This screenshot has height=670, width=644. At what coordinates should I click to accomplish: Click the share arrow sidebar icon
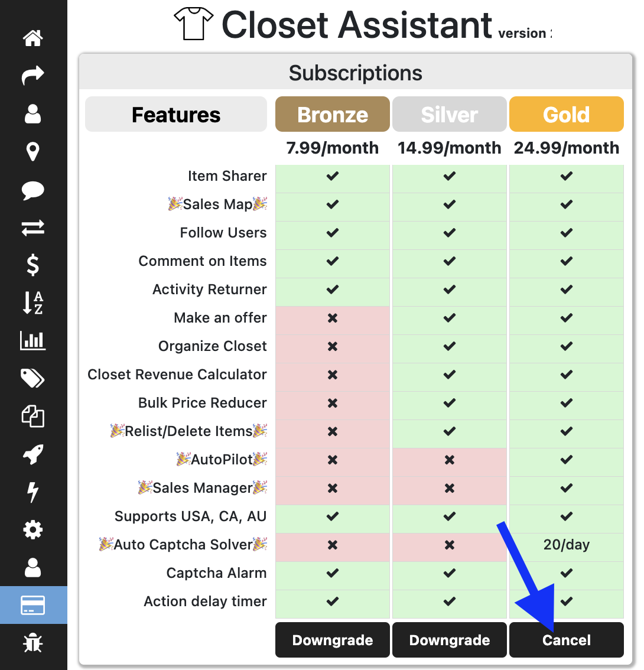click(x=33, y=76)
